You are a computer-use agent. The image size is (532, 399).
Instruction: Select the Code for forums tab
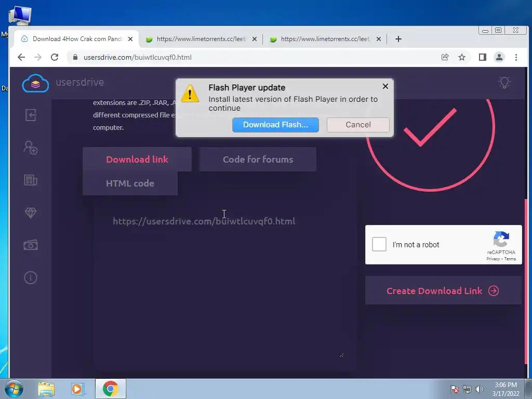pos(258,159)
